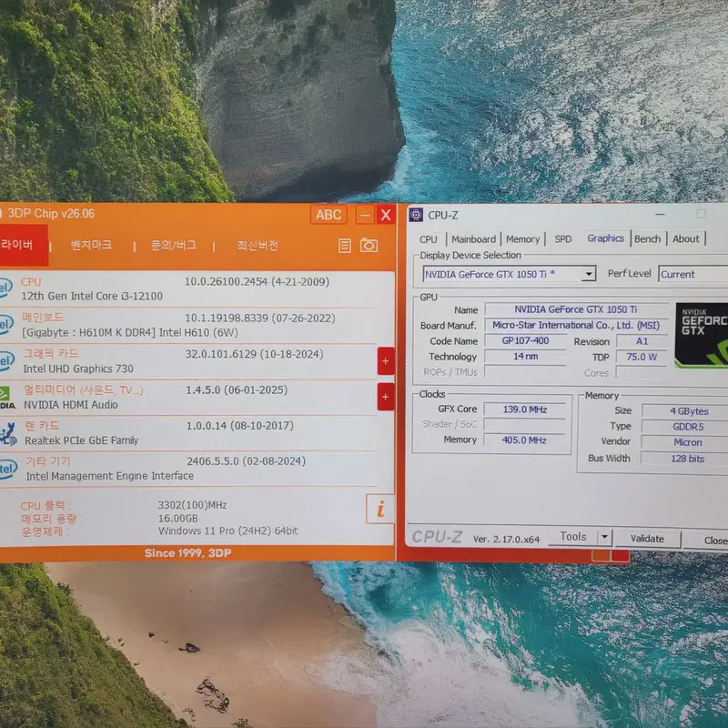The image size is (728, 728).
Task: Click the Board Manuf. Micro-Star International field
Action: click(x=576, y=325)
